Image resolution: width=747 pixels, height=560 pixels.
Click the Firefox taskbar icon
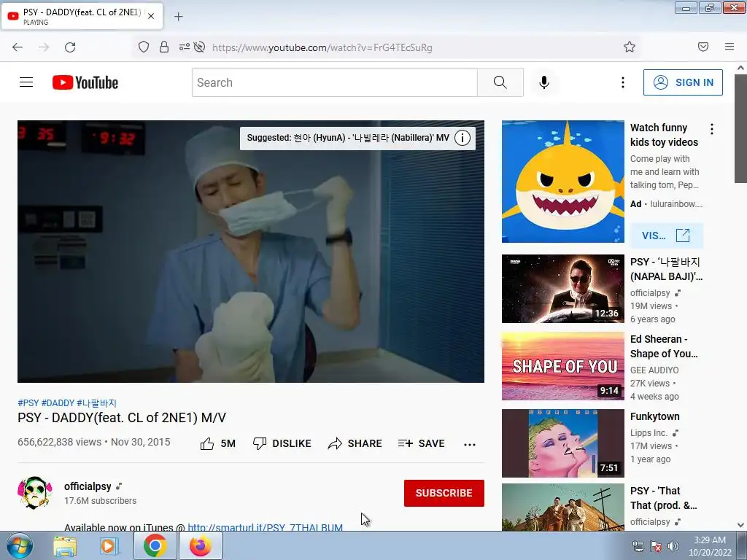[201, 545]
